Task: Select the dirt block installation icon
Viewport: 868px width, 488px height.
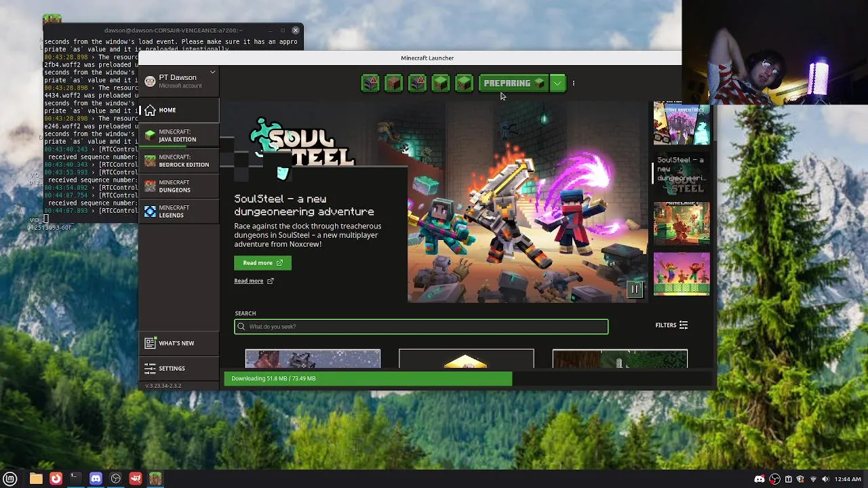Action: pyautogui.click(x=393, y=83)
